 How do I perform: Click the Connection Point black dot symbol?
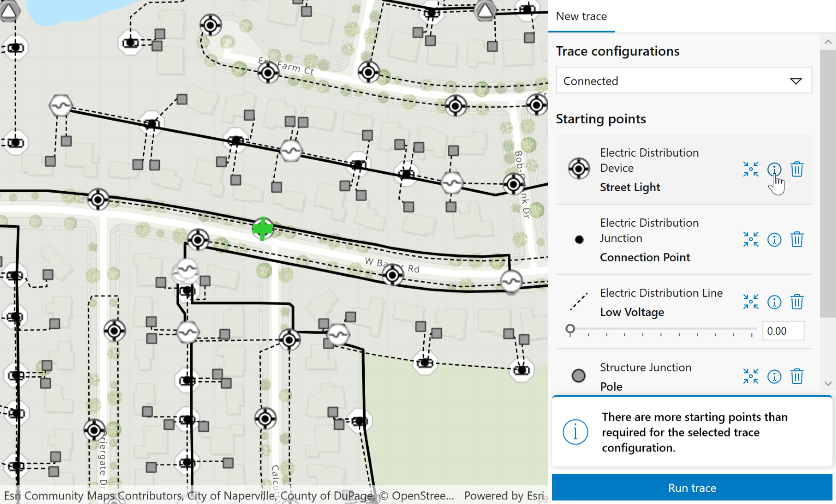pos(579,239)
